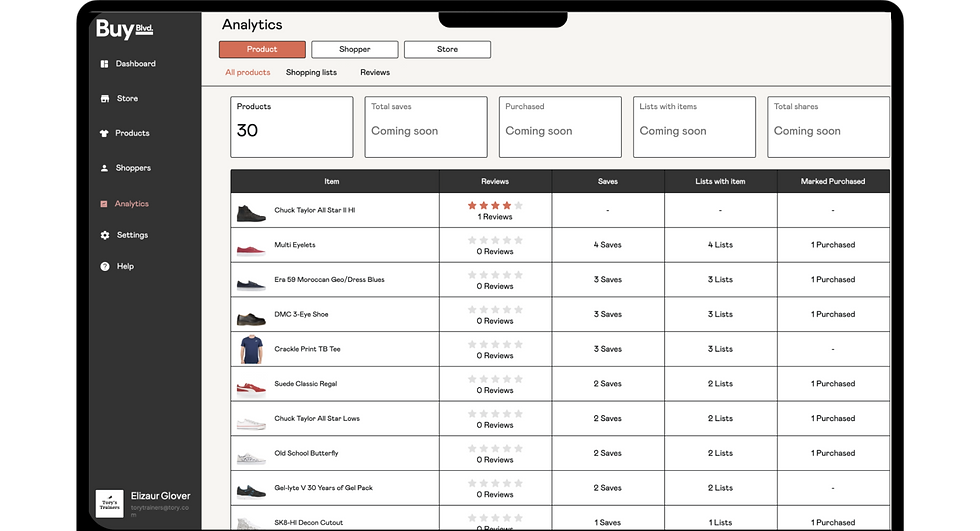Click 'DMC 3-Eye Shoe' product name
The height and width of the screenshot is (531, 980).
tap(301, 314)
